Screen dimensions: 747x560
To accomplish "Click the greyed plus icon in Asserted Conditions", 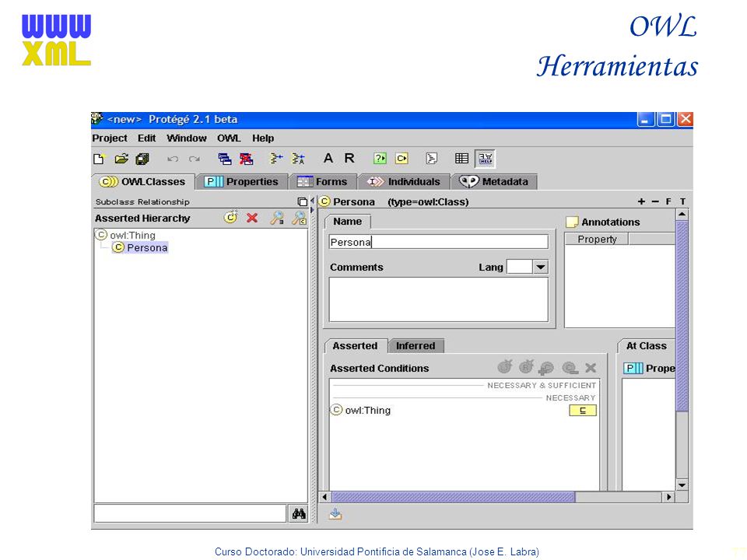I will [546, 368].
